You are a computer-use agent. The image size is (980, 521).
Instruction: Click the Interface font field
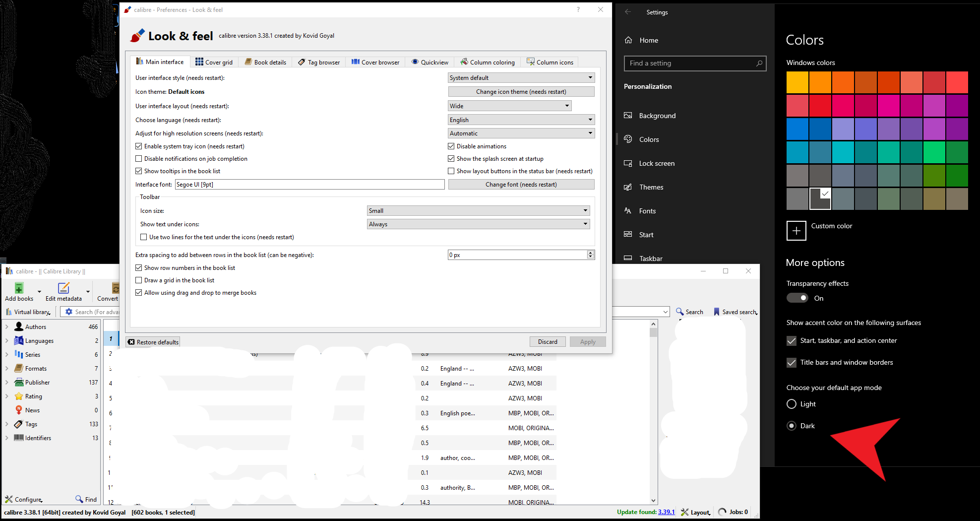[x=310, y=185]
